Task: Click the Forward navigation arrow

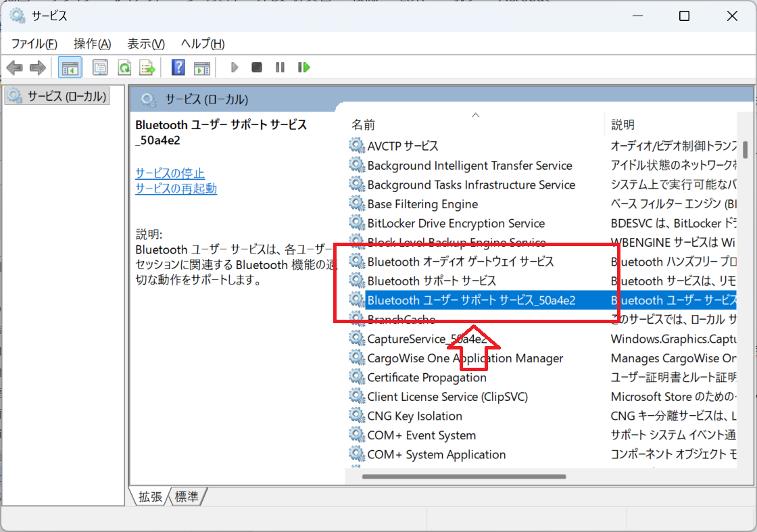Action: (37, 67)
